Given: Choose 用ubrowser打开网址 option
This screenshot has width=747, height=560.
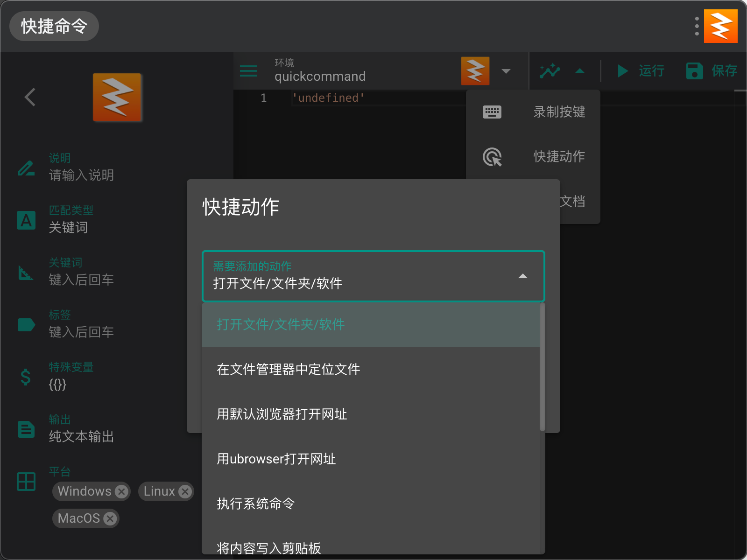Looking at the screenshot, I should tap(371, 459).
